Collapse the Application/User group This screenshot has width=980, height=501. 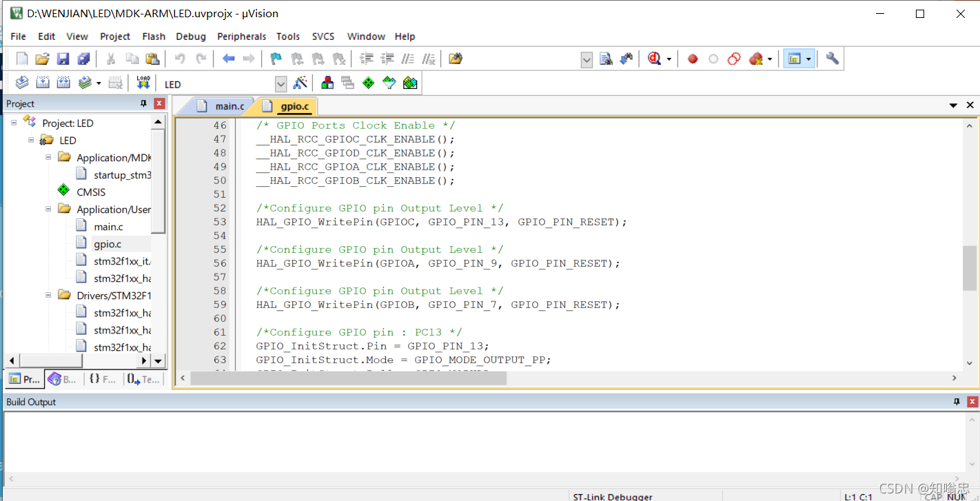pyautogui.click(x=48, y=208)
